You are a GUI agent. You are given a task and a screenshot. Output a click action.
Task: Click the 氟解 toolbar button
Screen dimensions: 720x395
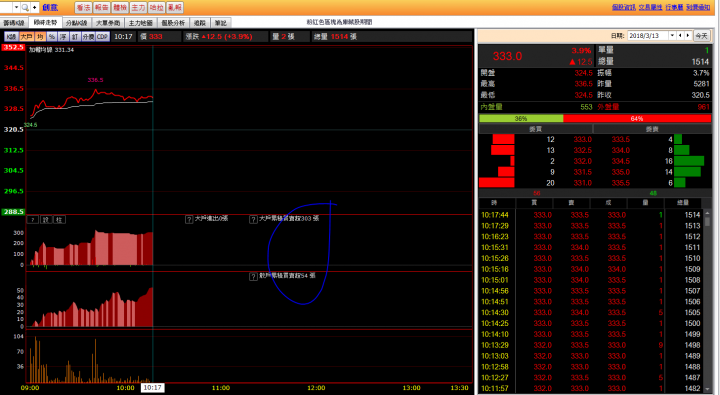point(175,7)
